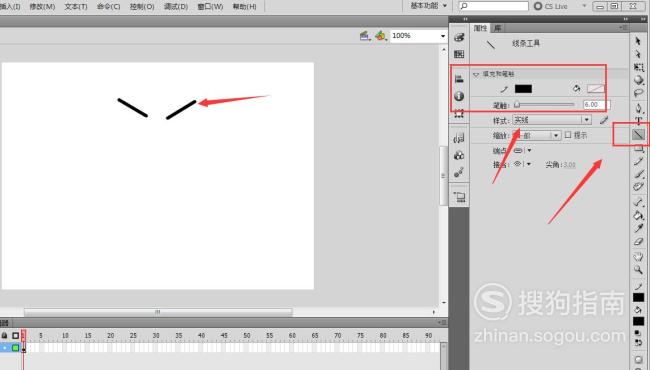
Task: Select the Pencil tool
Action: tap(638, 162)
